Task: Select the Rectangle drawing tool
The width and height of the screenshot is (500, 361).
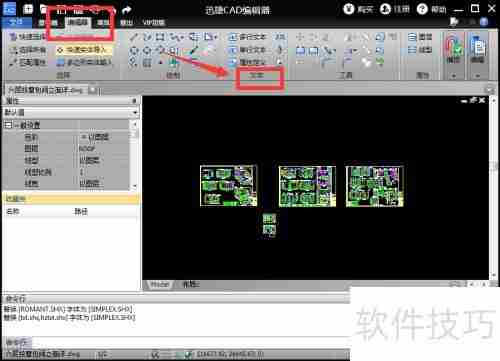Action: coord(160,37)
